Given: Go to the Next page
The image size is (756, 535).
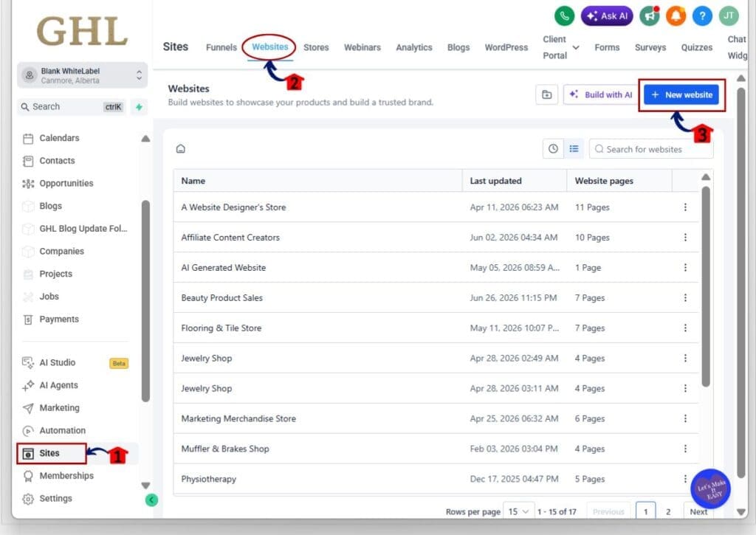Looking at the screenshot, I should tap(698, 512).
